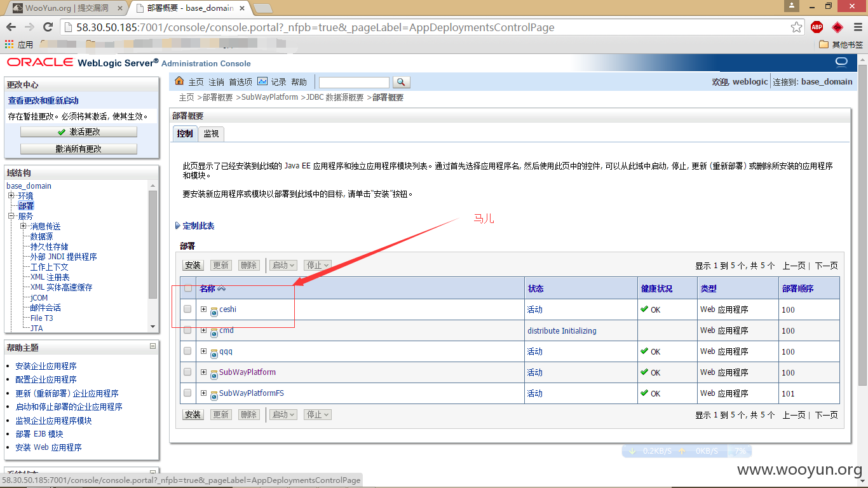
Task: Open 帮助 in the toolbar
Action: tap(299, 82)
